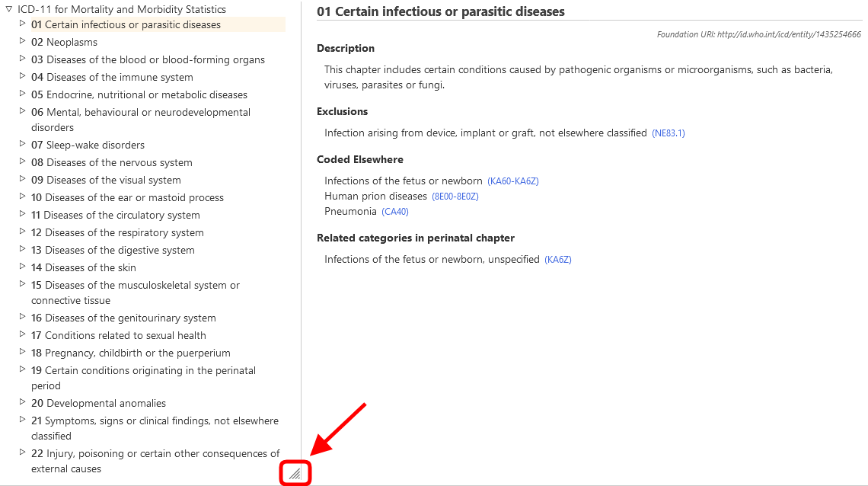Open the KA60-KA6Z fetus infections link
The height and width of the screenshot is (486, 868).
click(512, 181)
